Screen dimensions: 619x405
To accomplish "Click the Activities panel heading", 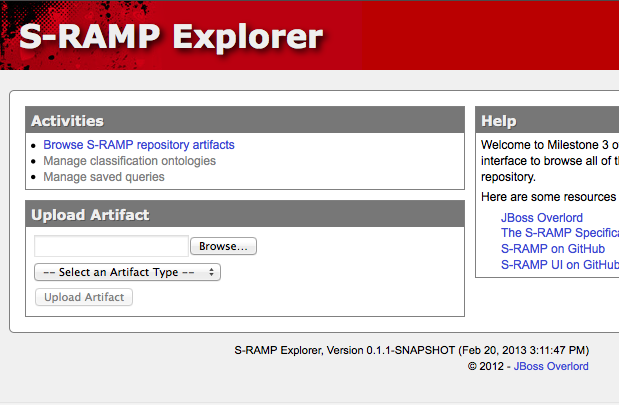I will click(x=68, y=121).
